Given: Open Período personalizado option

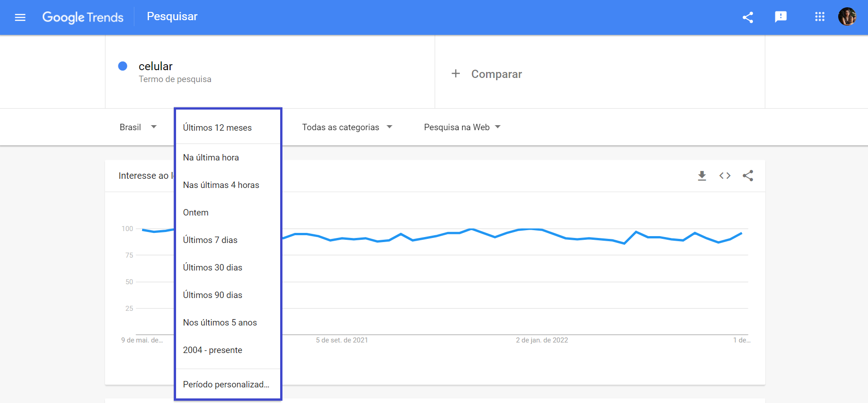Looking at the screenshot, I should 228,384.
